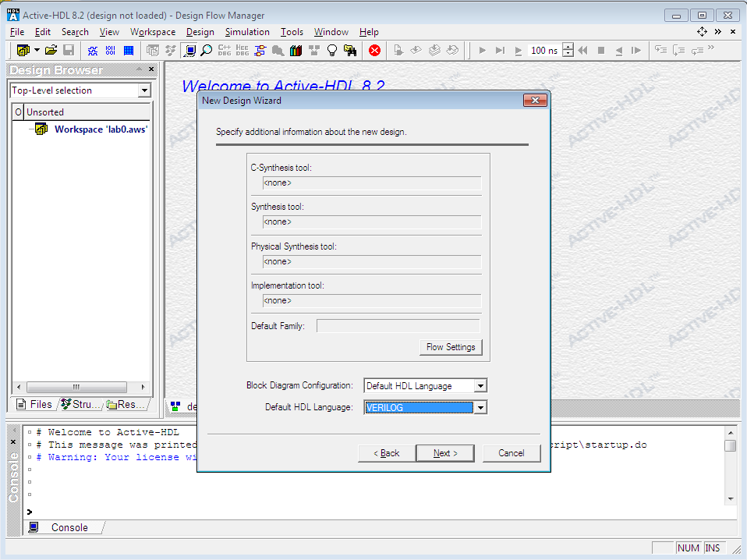Click Cancel in New Design Wizard
The width and height of the screenshot is (747, 560).
coord(512,453)
